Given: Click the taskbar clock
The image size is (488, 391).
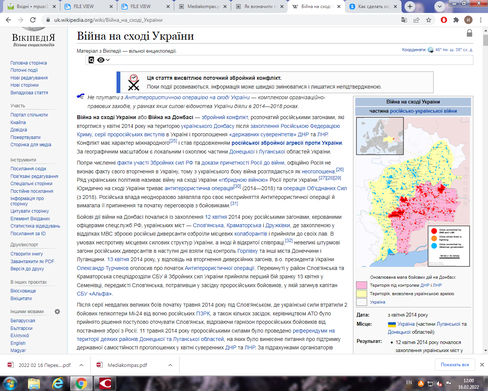Looking at the screenshot, I should 468,384.
